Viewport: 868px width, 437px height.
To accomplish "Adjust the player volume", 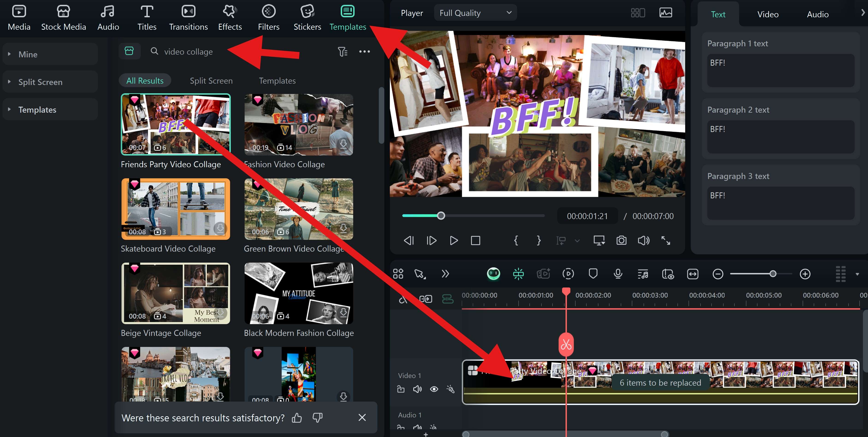I will [x=644, y=240].
